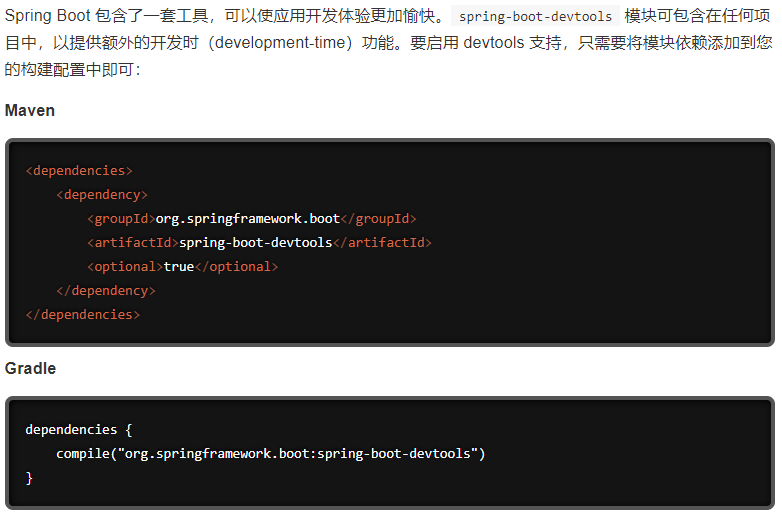Image resolution: width=782 pixels, height=519 pixels.
Task: Click the "Gradle" section heading
Action: click(x=30, y=368)
